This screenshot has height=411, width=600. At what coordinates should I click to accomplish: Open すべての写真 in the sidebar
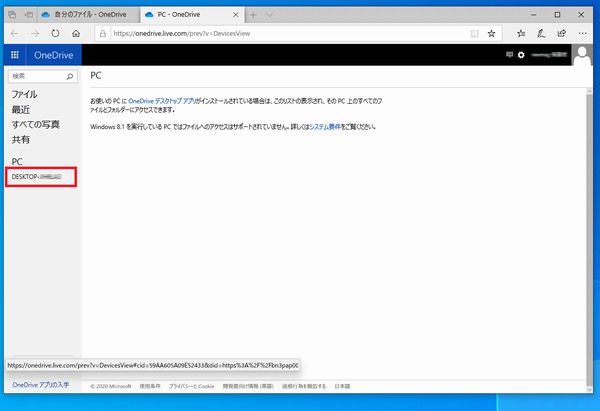tap(35, 124)
